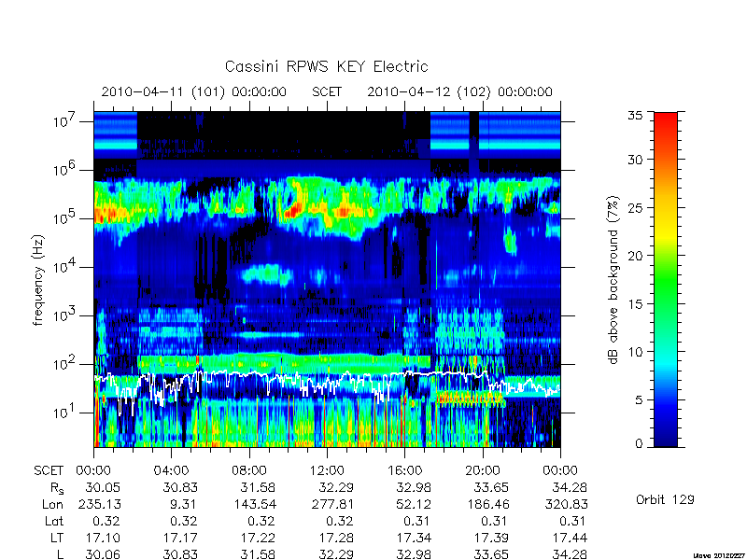Click the time tick label '20:00'

(483, 471)
